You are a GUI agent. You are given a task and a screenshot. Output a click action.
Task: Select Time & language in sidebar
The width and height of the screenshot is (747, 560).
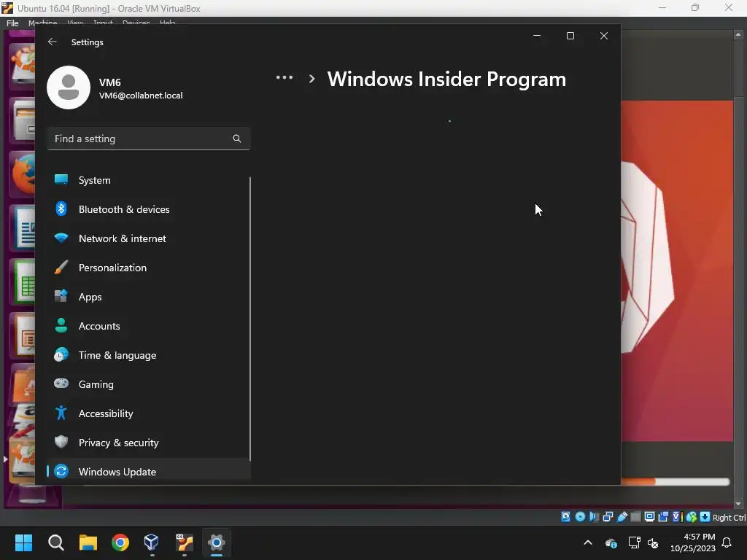point(149,355)
